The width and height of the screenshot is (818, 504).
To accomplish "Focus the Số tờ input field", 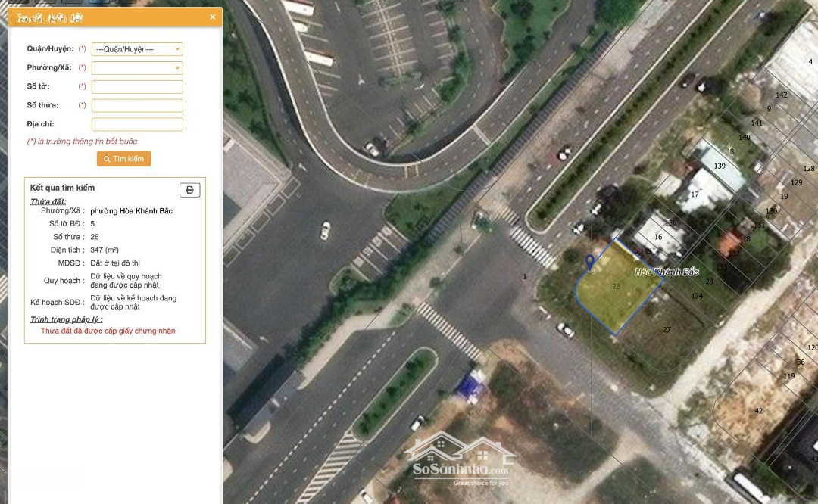I will pyautogui.click(x=137, y=87).
